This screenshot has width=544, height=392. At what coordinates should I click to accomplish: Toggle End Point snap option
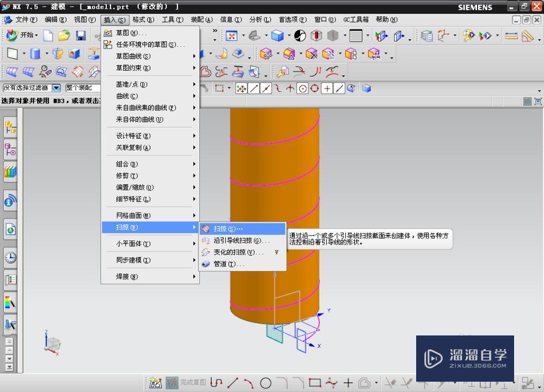(254, 89)
